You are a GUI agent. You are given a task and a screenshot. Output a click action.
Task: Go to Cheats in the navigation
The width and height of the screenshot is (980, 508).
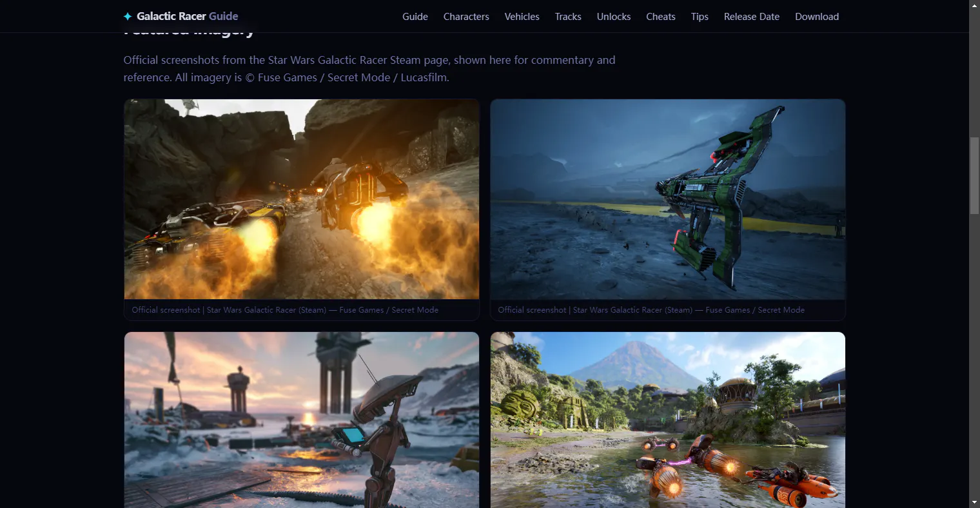(661, 17)
